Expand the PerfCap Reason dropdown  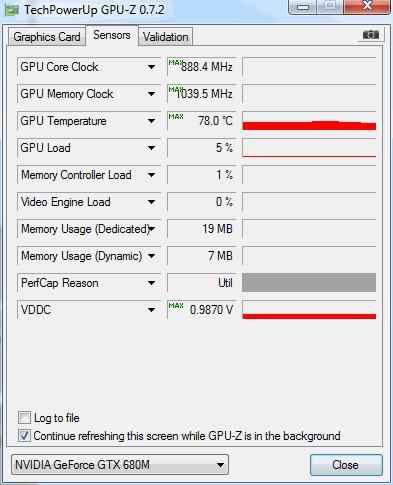pos(151,283)
